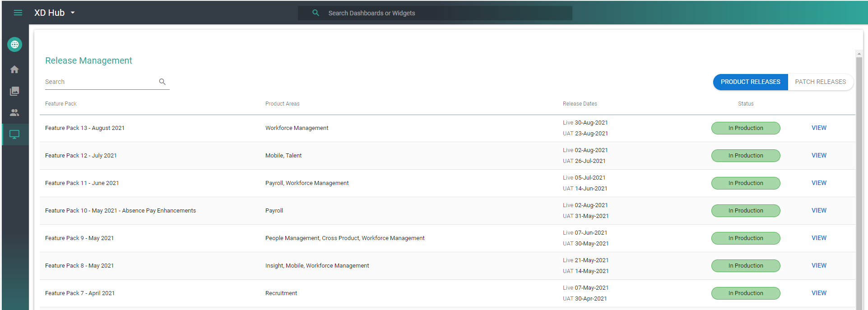Open VIEW link for Feature Pack 10
Image resolution: width=868 pixels, height=310 pixels.
(x=819, y=210)
